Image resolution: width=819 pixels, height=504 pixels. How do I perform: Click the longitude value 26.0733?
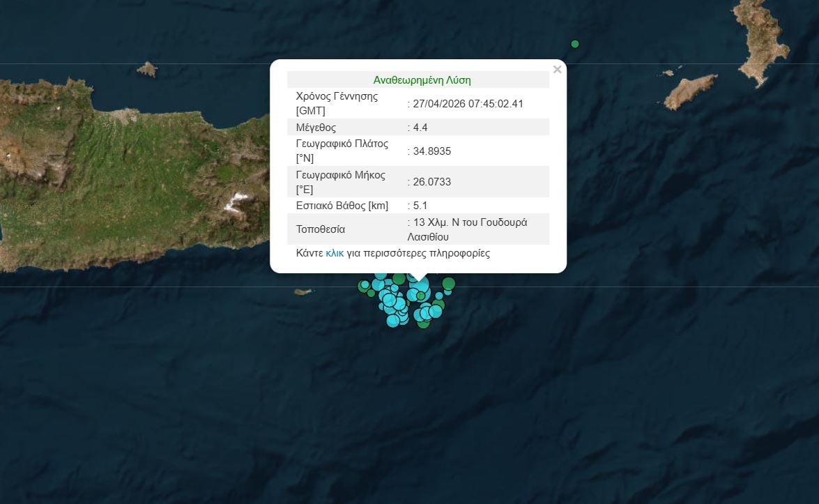coord(431,182)
